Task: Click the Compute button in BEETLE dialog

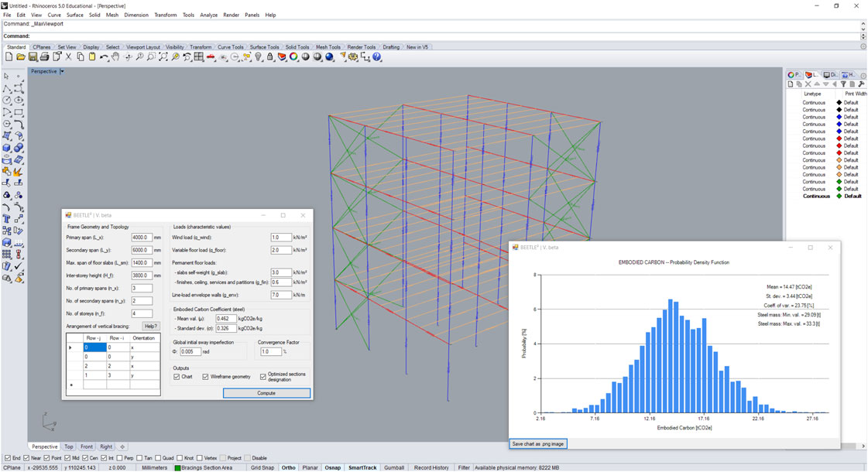Action: click(x=266, y=393)
